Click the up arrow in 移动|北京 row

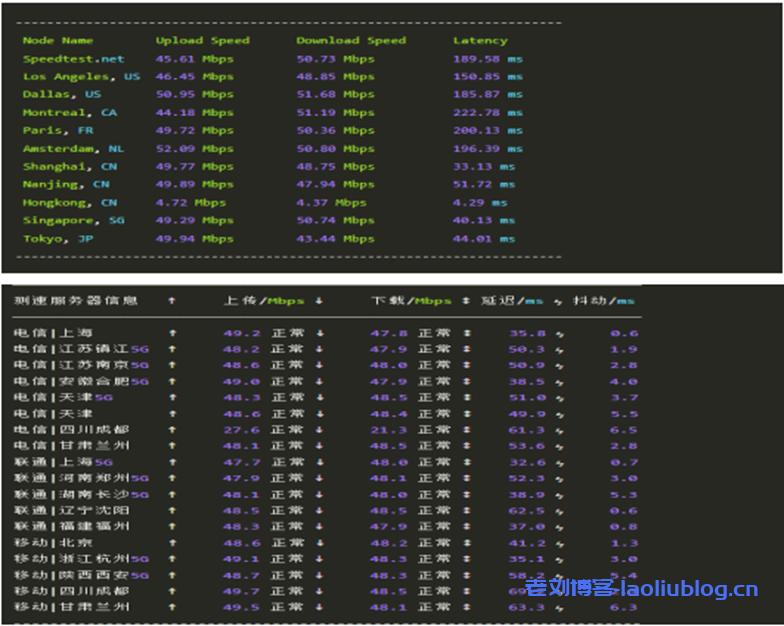(172, 543)
